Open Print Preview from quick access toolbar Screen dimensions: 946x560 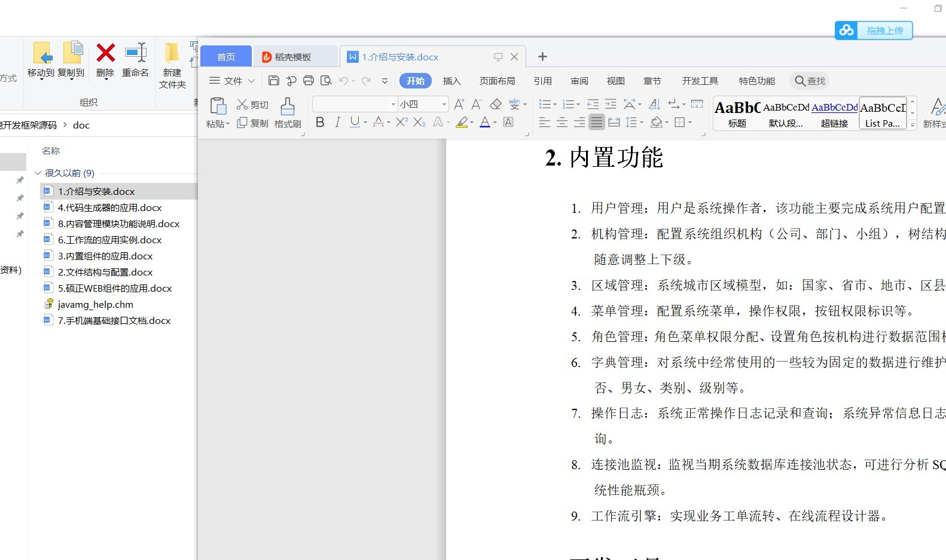(x=326, y=80)
